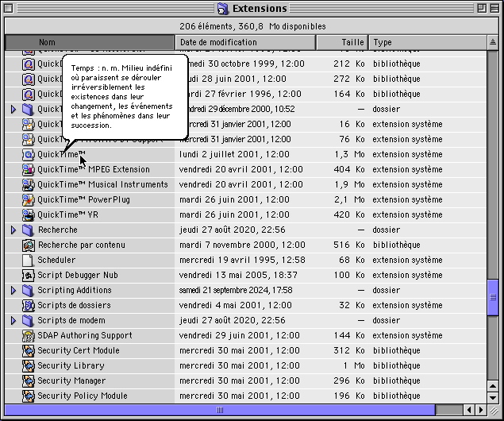
Task: Sort the list by Taille column
Action: click(342, 42)
